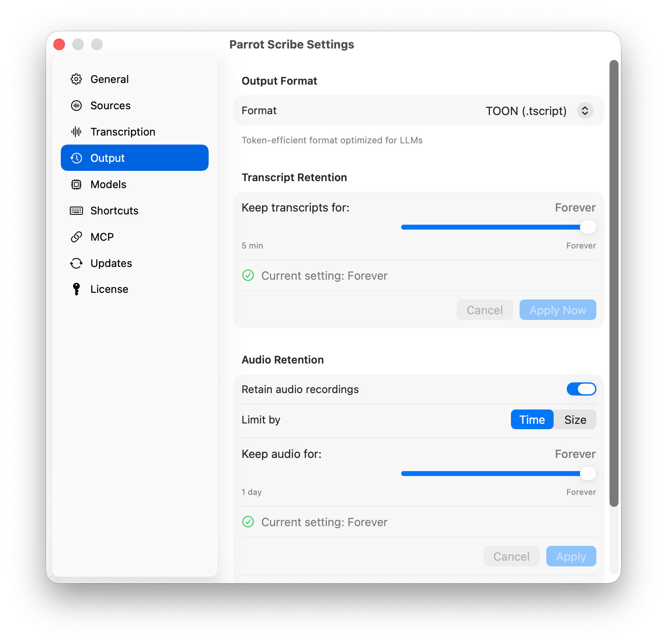
Task: Click the Sources waveform circle icon
Action: (x=76, y=106)
